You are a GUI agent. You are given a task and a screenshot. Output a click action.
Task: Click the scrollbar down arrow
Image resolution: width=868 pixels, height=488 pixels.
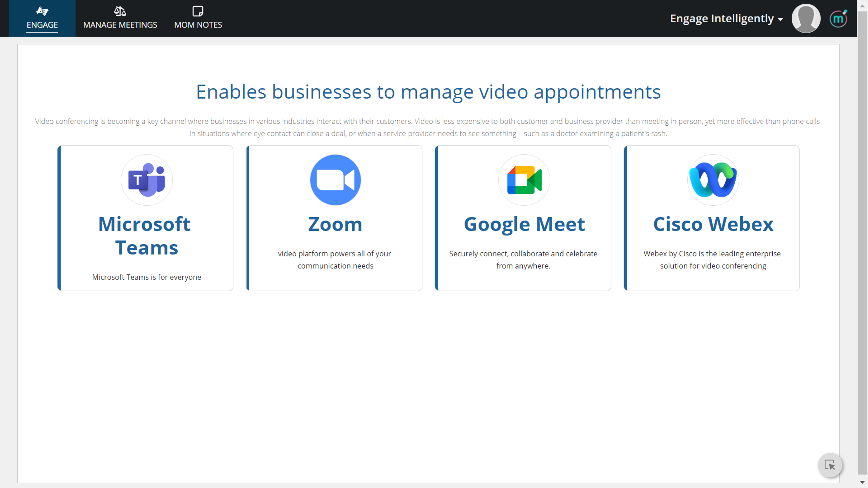pos(862,482)
